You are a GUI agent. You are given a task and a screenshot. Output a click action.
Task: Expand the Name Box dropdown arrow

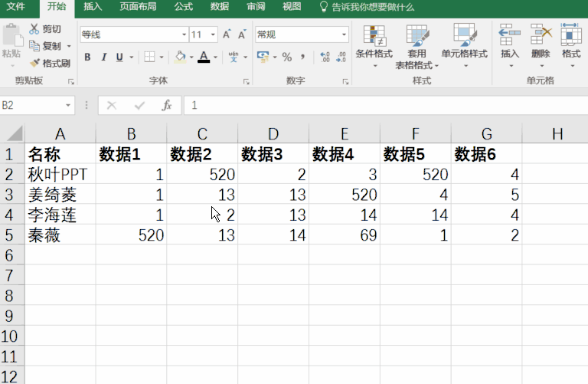coord(68,105)
